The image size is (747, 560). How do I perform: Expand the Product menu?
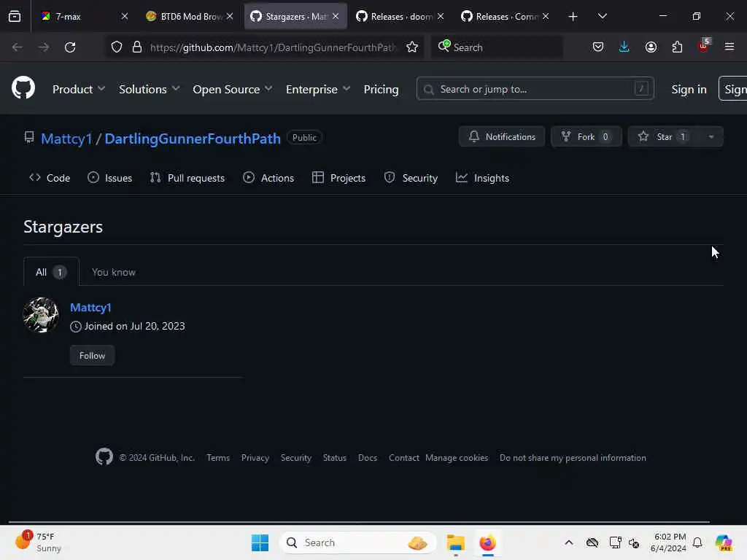pyautogui.click(x=79, y=89)
